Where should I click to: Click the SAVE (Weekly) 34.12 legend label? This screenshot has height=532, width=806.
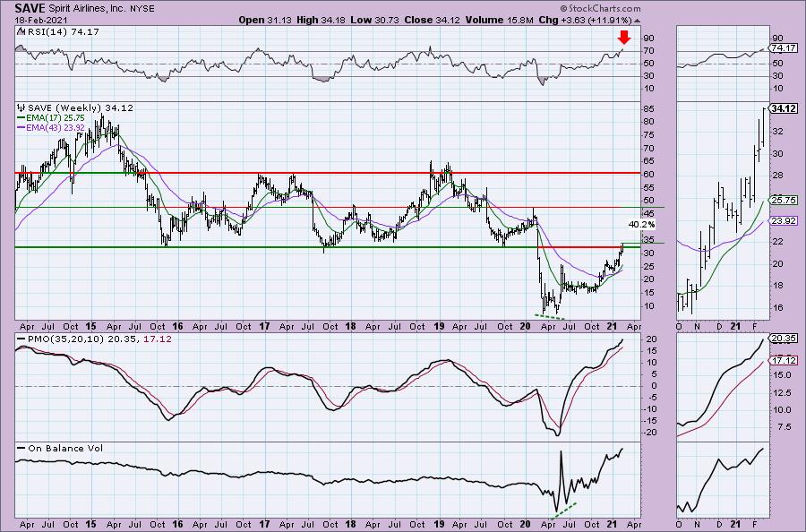(x=81, y=108)
